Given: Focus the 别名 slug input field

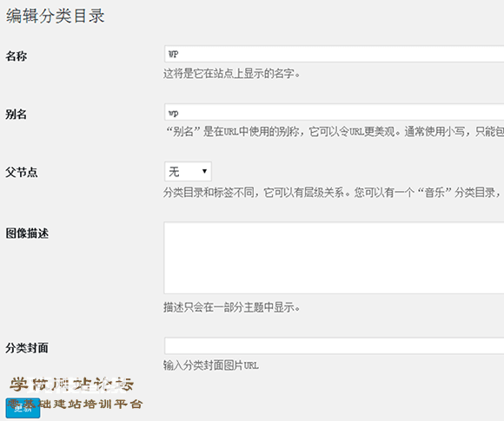Looking at the screenshot, I should [334, 112].
